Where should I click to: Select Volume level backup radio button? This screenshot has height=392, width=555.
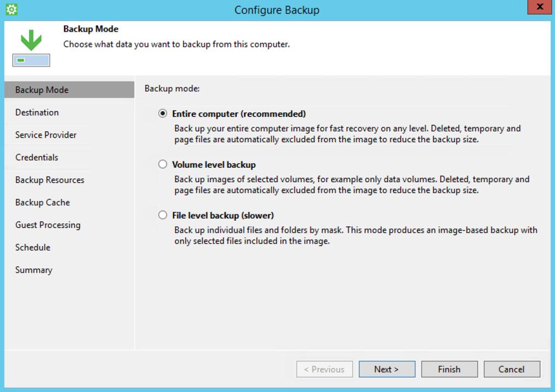[x=163, y=164]
